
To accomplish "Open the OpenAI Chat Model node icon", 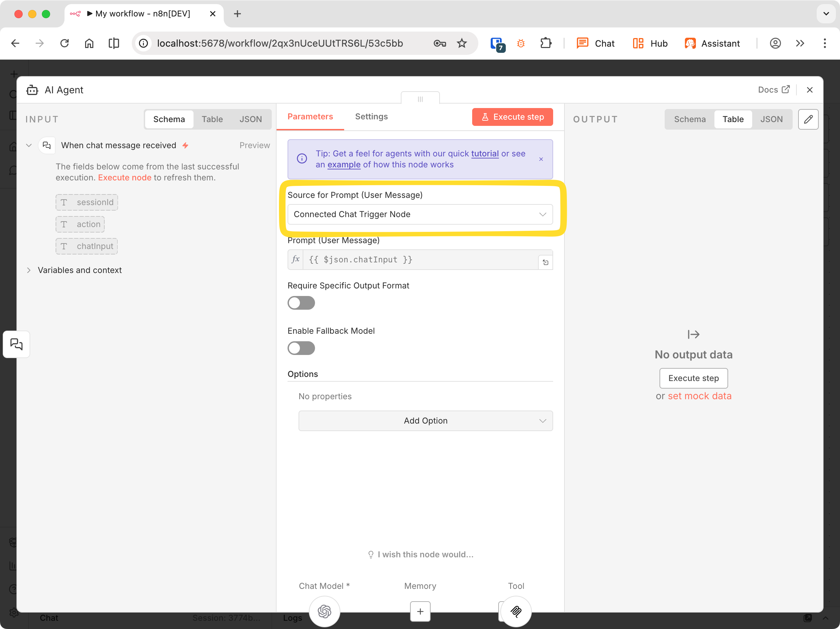I will 325,612.
